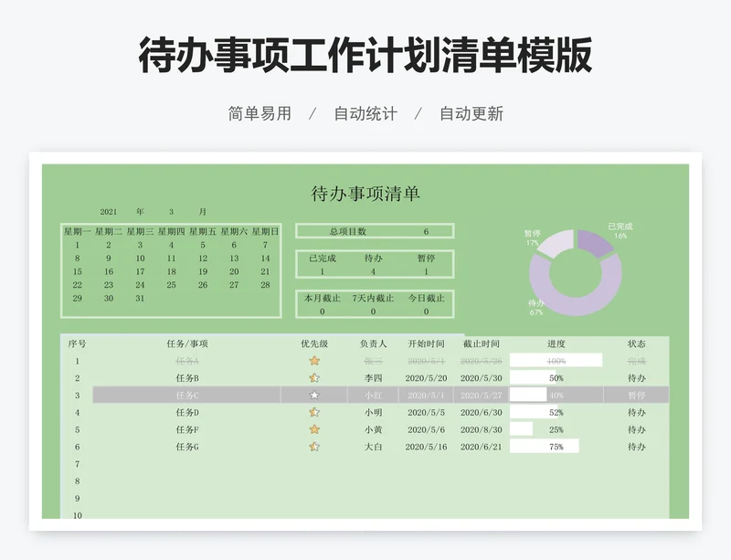The width and height of the screenshot is (731, 560).
Task: Select calendar day 31
Action: tap(140, 298)
